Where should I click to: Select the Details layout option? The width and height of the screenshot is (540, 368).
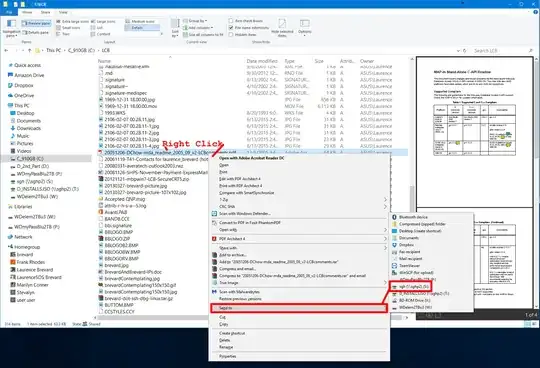142,28
